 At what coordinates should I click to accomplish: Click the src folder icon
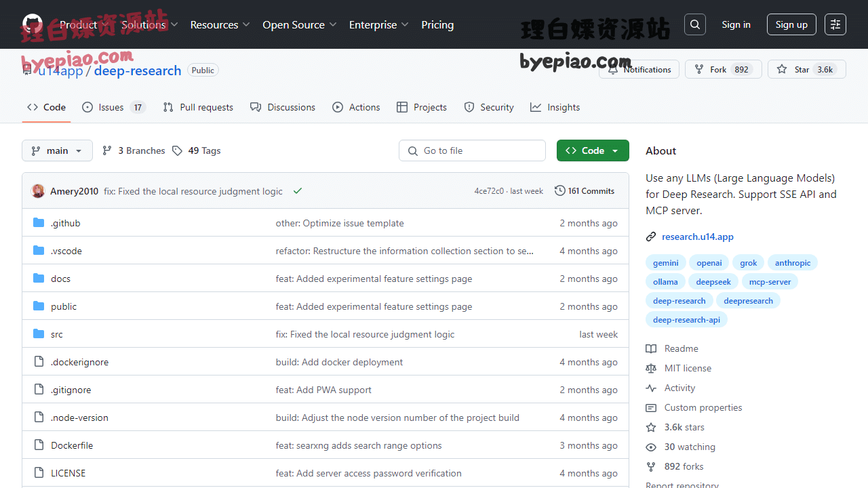pyautogui.click(x=39, y=334)
